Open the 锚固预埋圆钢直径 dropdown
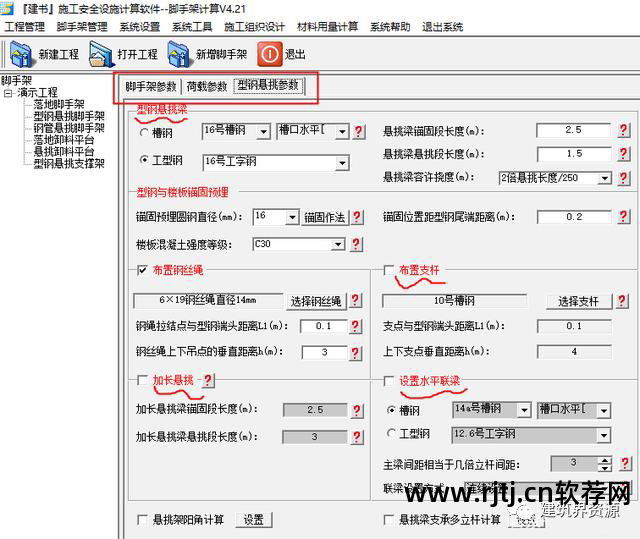 [x=292, y=217]
